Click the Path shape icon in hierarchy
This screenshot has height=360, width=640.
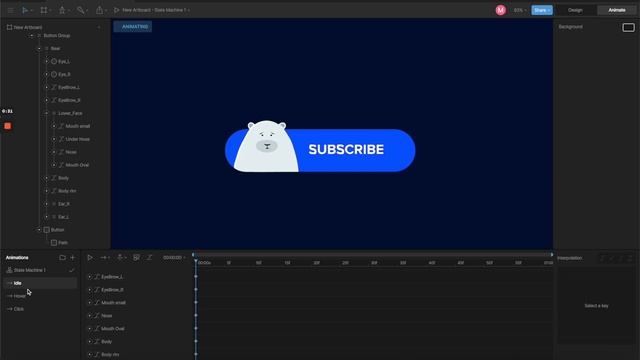tap(54, 242)
